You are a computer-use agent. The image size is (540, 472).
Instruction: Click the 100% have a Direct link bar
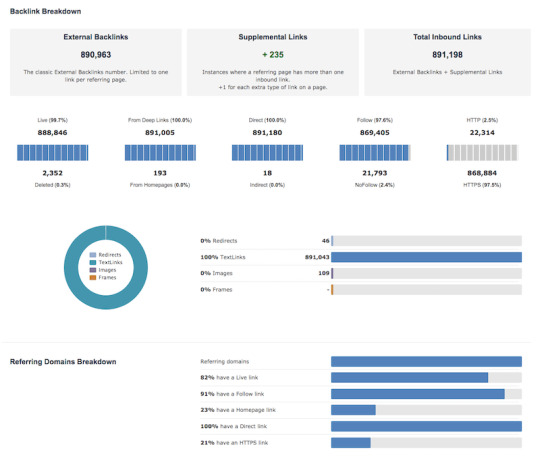(x=426, y=426)
